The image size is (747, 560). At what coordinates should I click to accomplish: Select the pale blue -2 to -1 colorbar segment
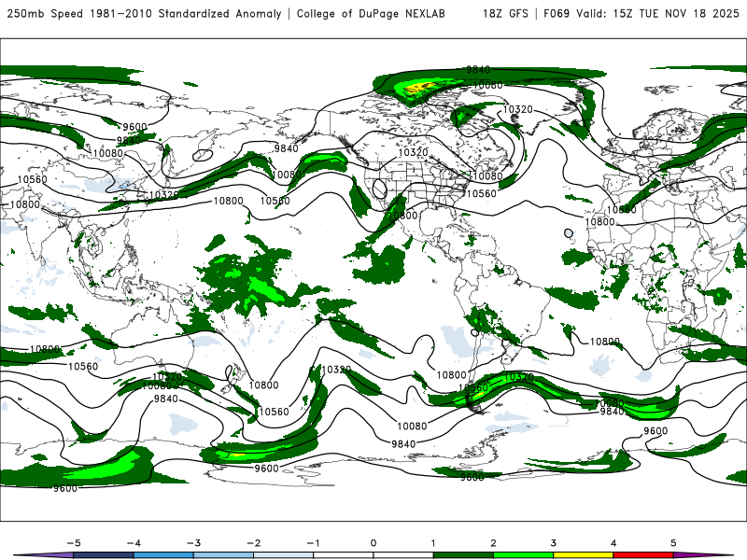coord(284,555)
